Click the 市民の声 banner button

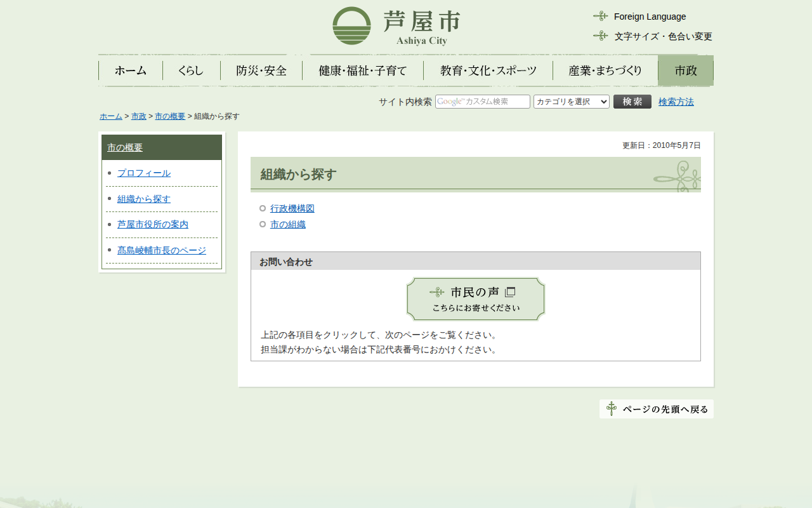(475, 299)
